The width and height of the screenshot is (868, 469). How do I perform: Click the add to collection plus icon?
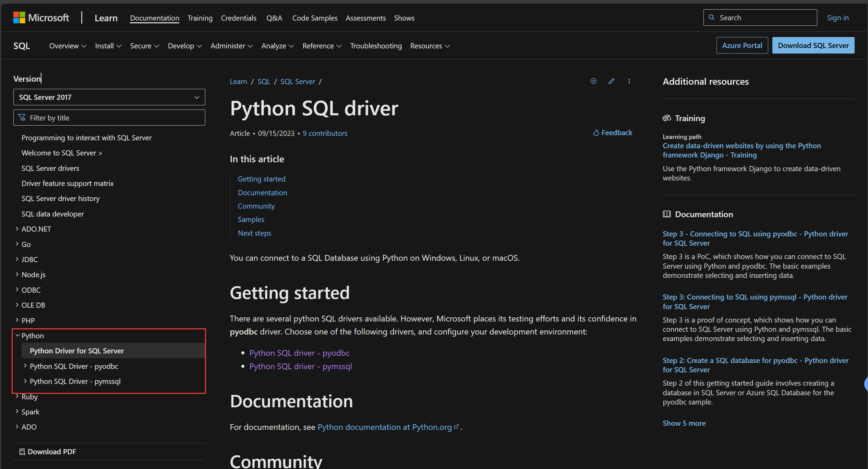click(593, 81)
